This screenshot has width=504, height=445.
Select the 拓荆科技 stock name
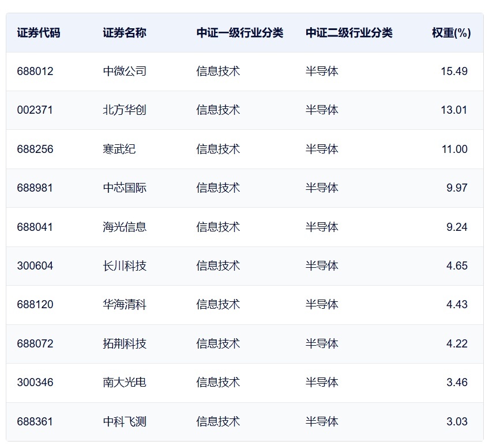coord(125,343)
